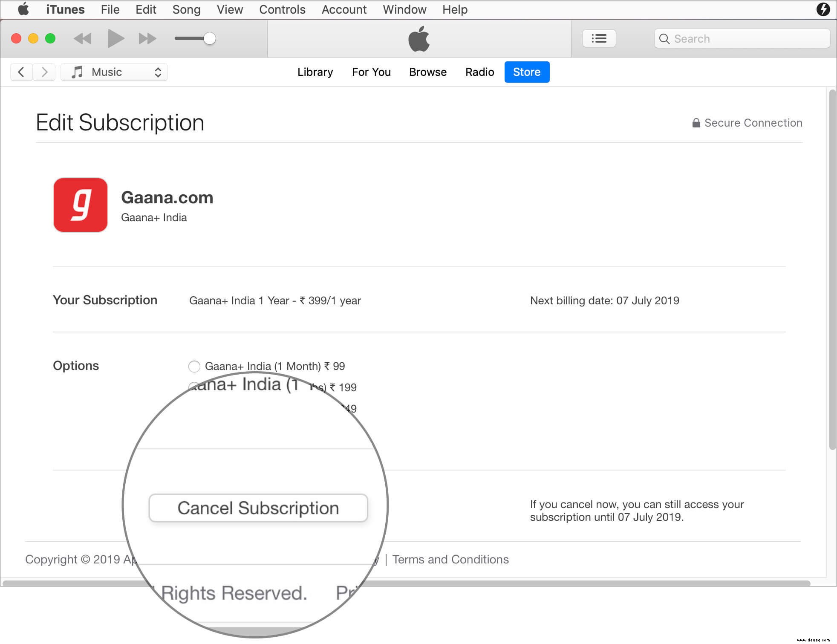Click the lock icon near Secure Connection

pos(695,122)
